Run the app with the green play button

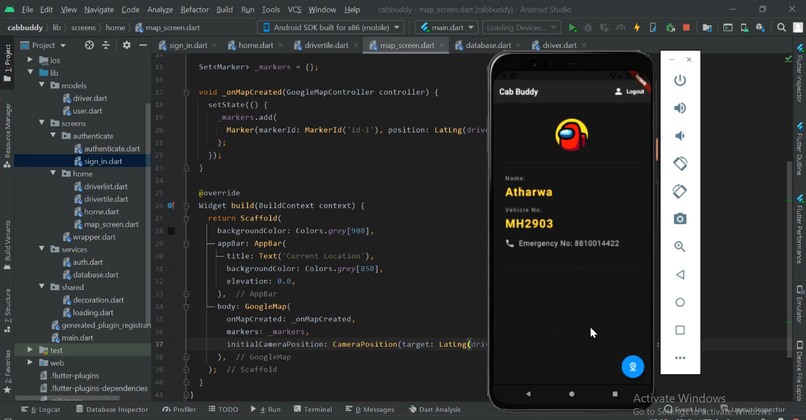572,28
